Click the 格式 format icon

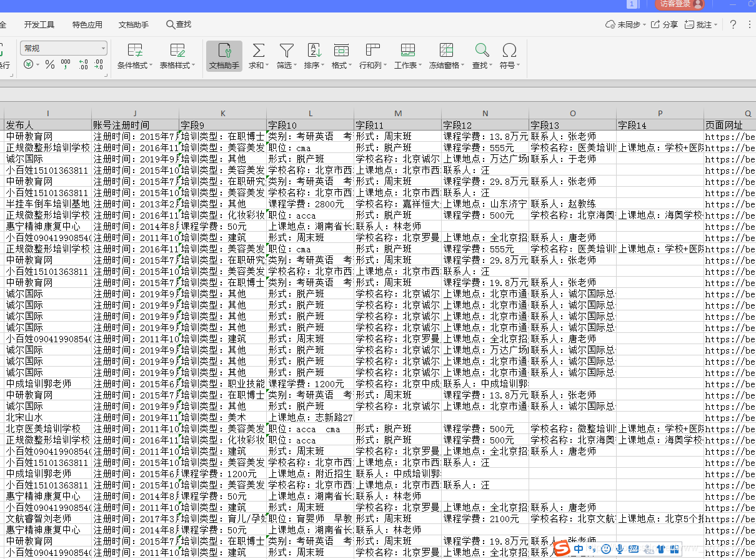pos(341,51)
